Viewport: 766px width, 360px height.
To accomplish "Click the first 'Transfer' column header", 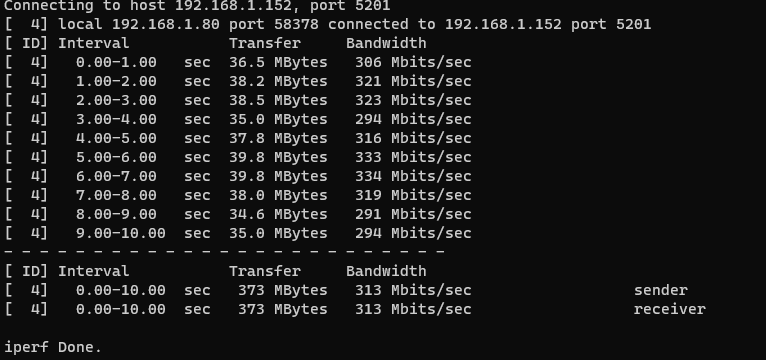I will [x=265, y=43].
